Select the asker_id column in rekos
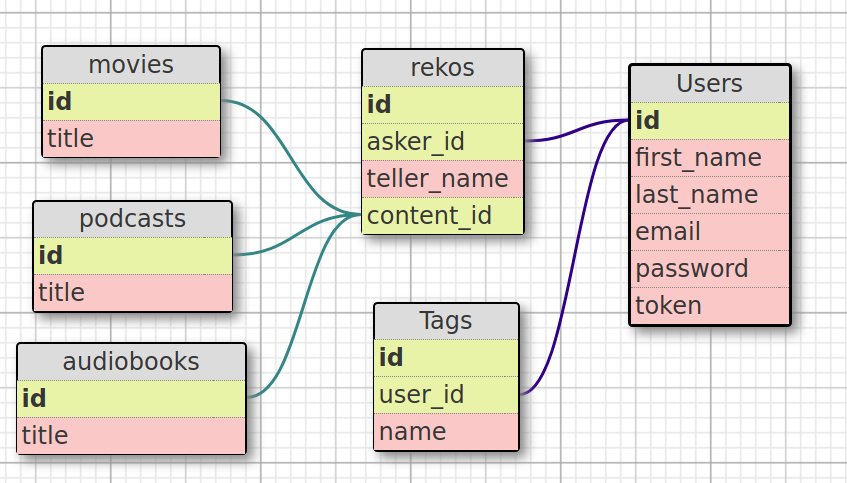847x483 pixels. coord(443,142)
